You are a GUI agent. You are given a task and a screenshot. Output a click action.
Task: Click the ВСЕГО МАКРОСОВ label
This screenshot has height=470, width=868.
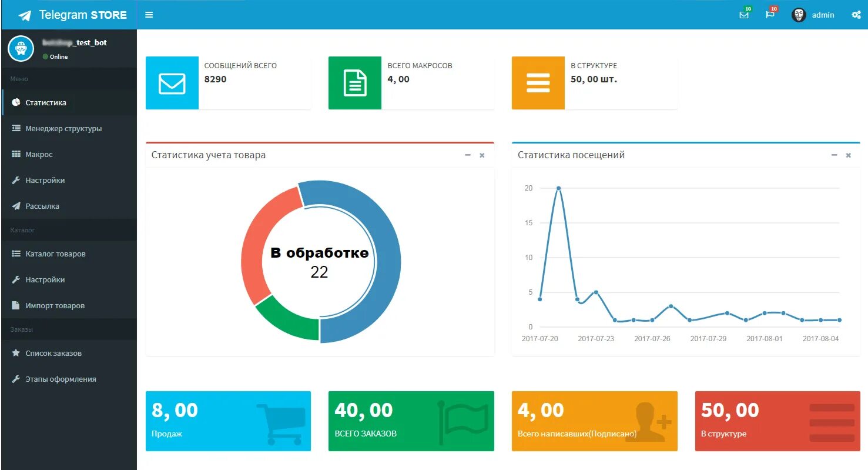(x=420, y=66)
